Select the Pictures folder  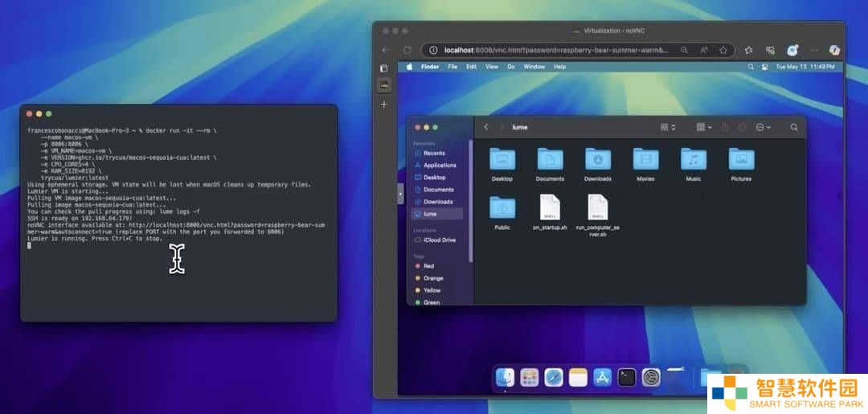pyautogui.click(x=741, y=159)
